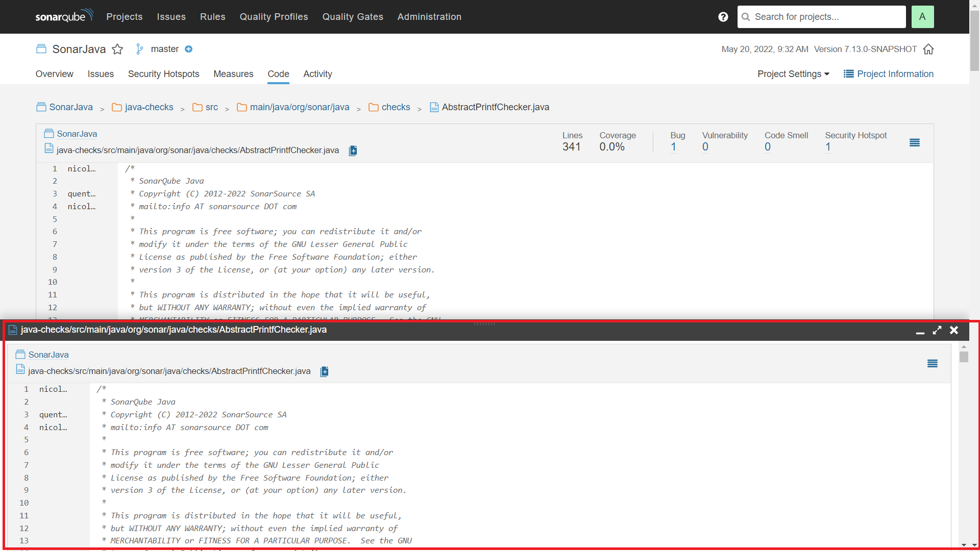Screen dimensions: 980x551
Task: Click Code Smell count 0
Action: point(767,147)
